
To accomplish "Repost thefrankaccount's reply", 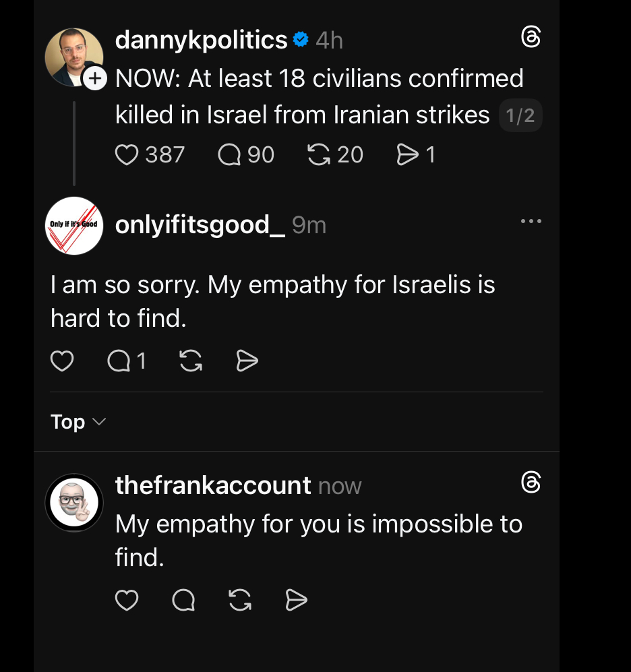I will coord(240,599).
